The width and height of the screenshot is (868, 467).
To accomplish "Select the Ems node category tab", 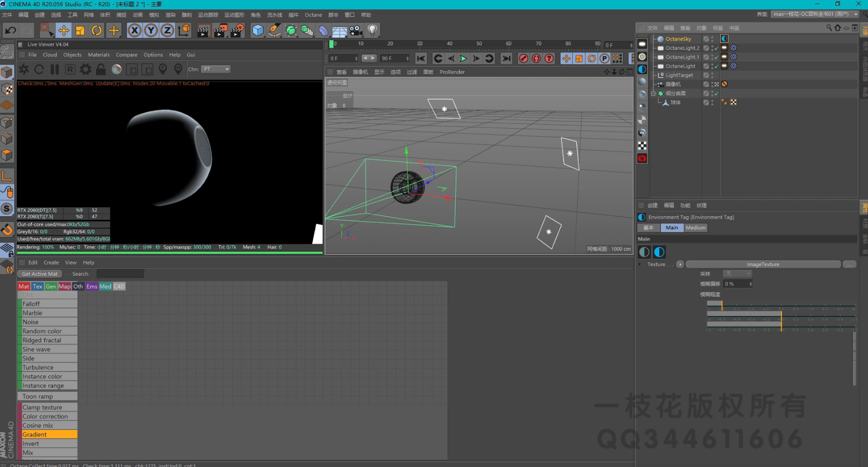I will click(x=92, y=286).
